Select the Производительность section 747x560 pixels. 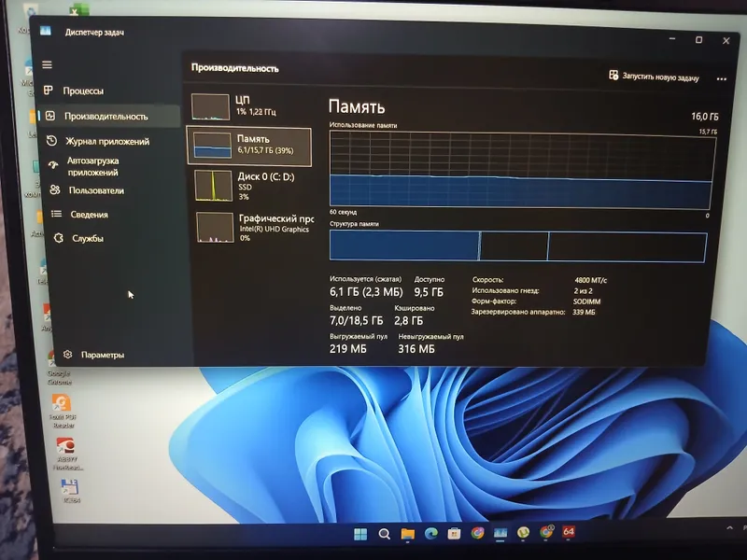pos(106,116)
